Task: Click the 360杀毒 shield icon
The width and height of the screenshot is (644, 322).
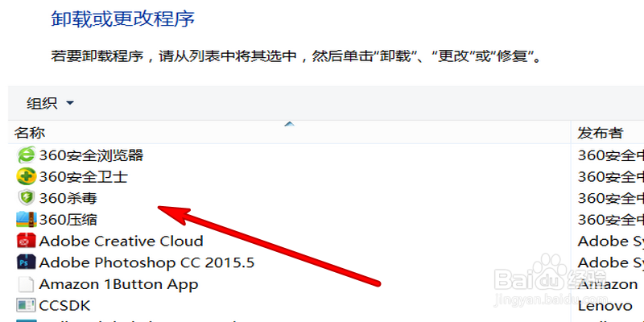Action: [27, 198]
